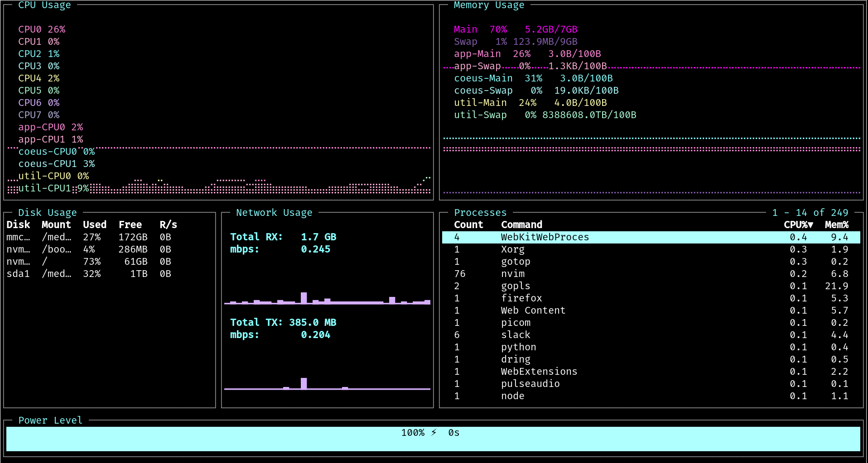This screenshot has height=463, width=868.
Task: Click the TX mbps 0.204 value
Action: [x=316, y=335]
